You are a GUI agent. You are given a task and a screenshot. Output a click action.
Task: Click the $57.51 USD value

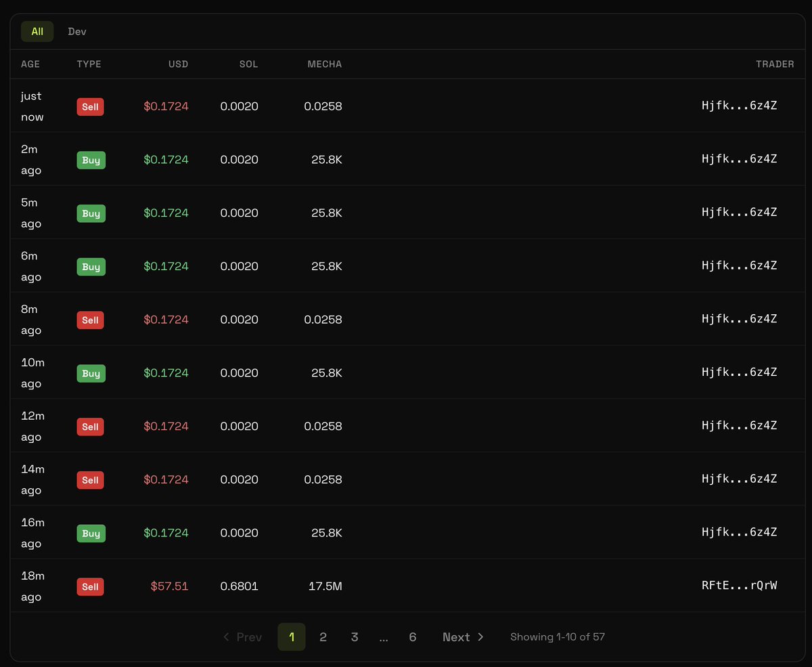[x=169, y=586]
